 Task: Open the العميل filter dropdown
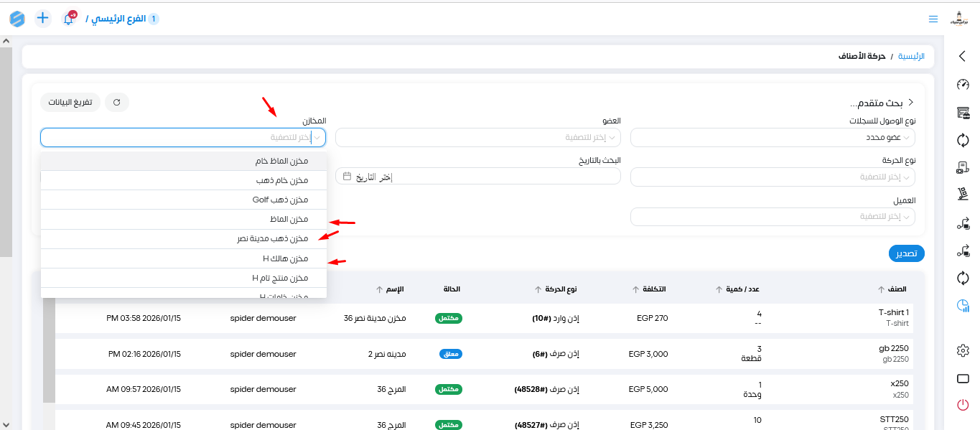pos(773,217)
